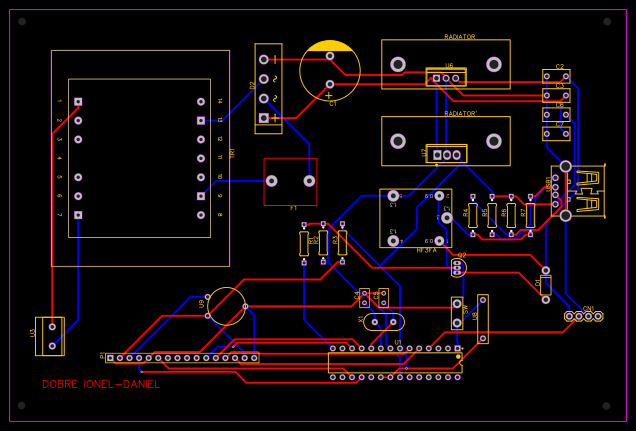Click the long pin header at bottom left

[181, 357]
